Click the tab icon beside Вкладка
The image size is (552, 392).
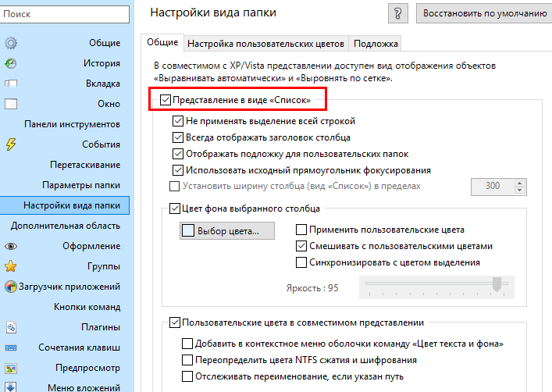tap(11, 84)
